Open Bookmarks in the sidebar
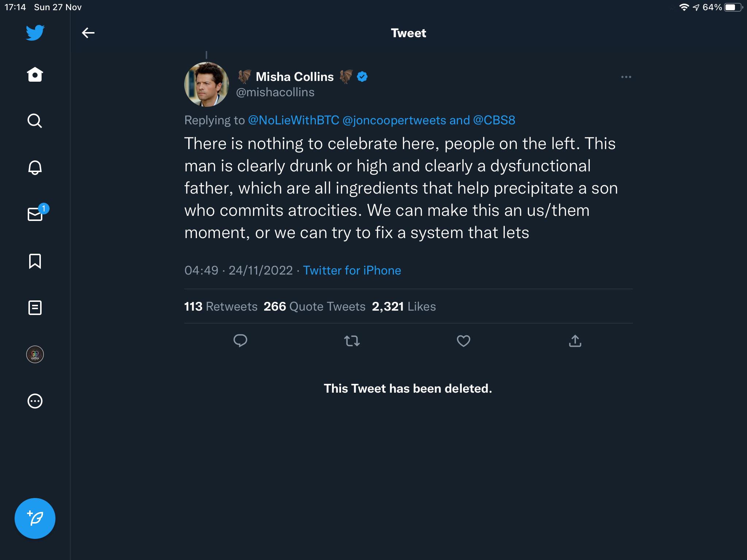The image size is (747, 560). (x=35, y=261)
